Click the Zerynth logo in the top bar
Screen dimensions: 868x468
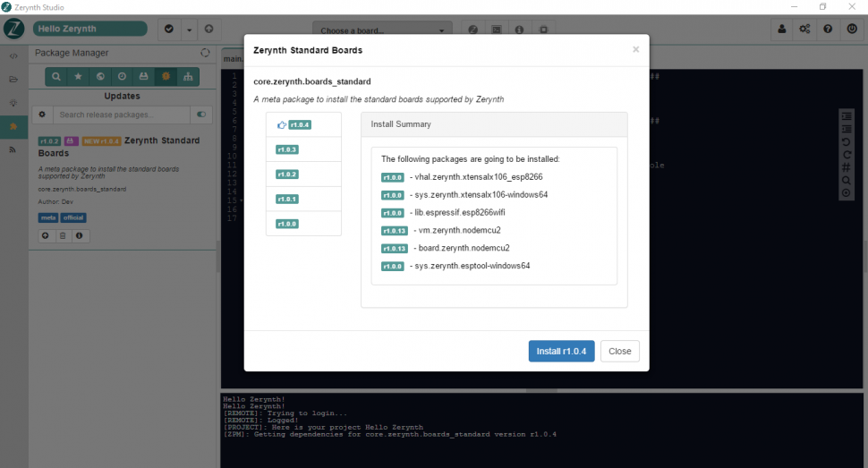coord(13,29)
